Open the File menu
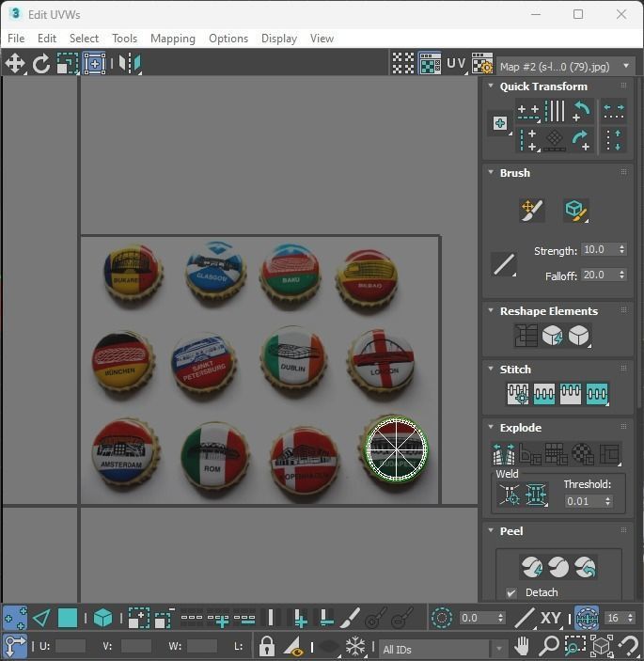This screenshot has width=644, height=661. 16,39
